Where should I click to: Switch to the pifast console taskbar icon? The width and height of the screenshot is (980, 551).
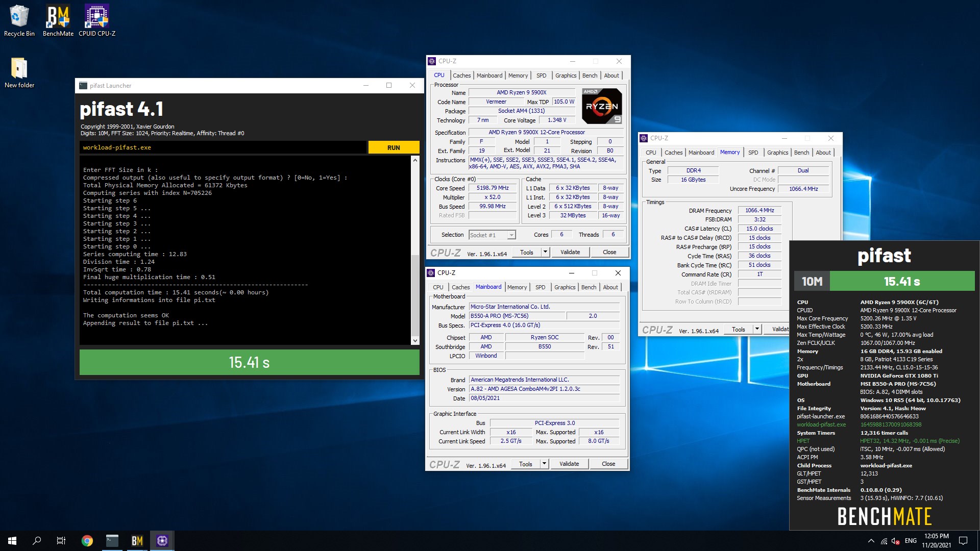[x=112, y=541]
